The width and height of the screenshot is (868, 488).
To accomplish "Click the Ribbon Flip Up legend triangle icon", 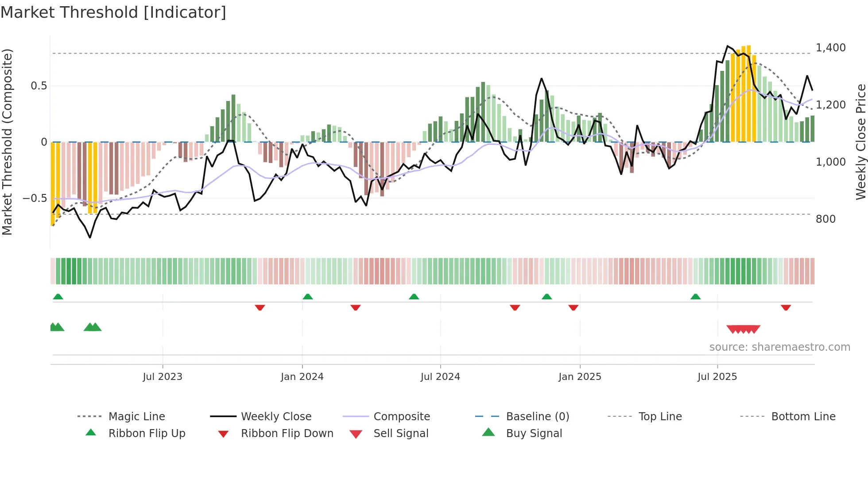I will [91, 433].
